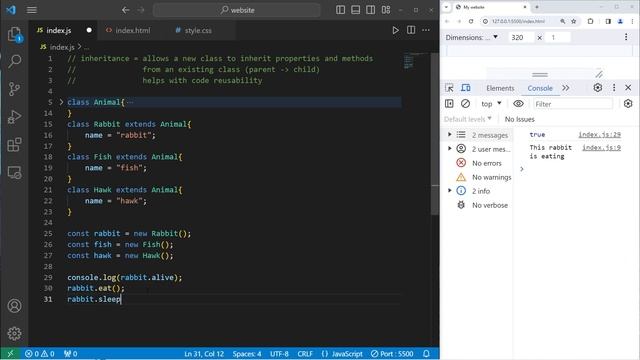Open the Dimensions dropdown
640x360 pixels.
tap(472, 37)
